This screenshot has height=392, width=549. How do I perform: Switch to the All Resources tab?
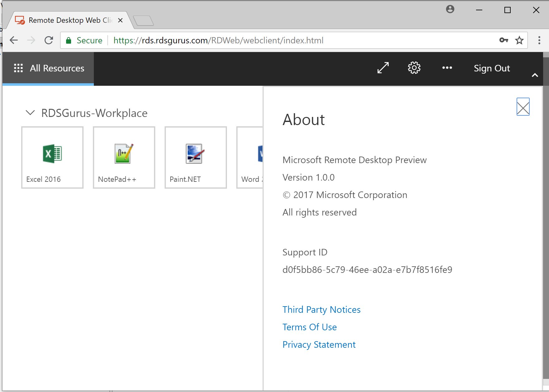(48, 69)
